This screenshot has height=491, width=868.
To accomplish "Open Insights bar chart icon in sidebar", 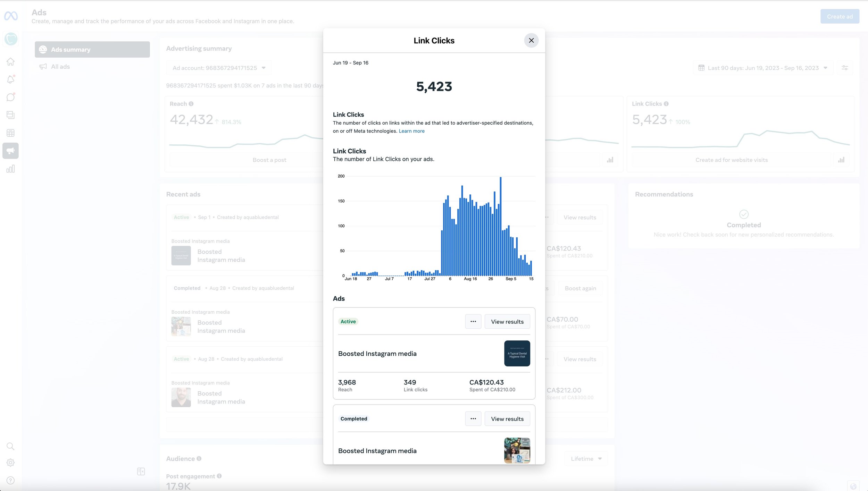I will [x=10, y=169].
